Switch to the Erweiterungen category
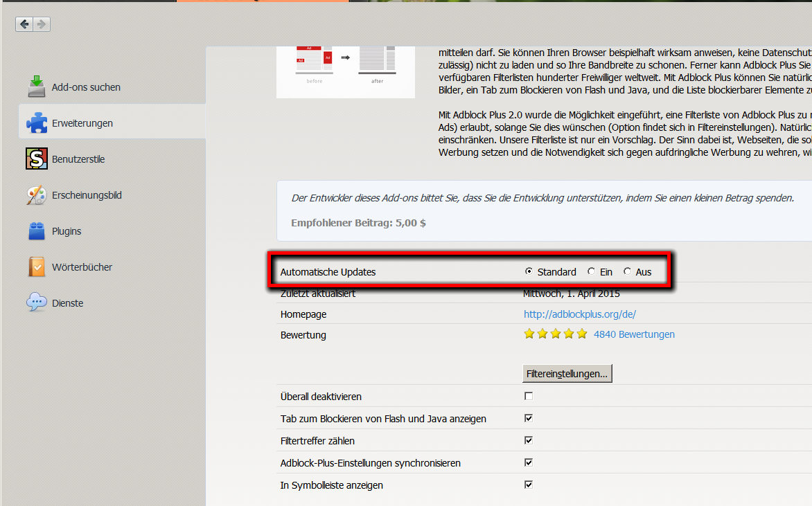Screen dimensions: 812x506 112,123
